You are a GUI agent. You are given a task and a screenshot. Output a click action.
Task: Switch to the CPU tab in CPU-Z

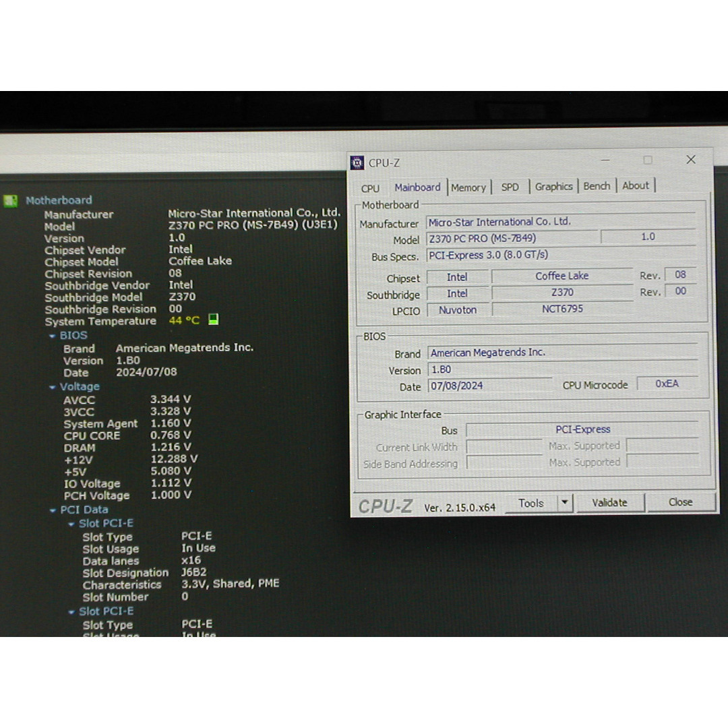[x=370, y=189]
